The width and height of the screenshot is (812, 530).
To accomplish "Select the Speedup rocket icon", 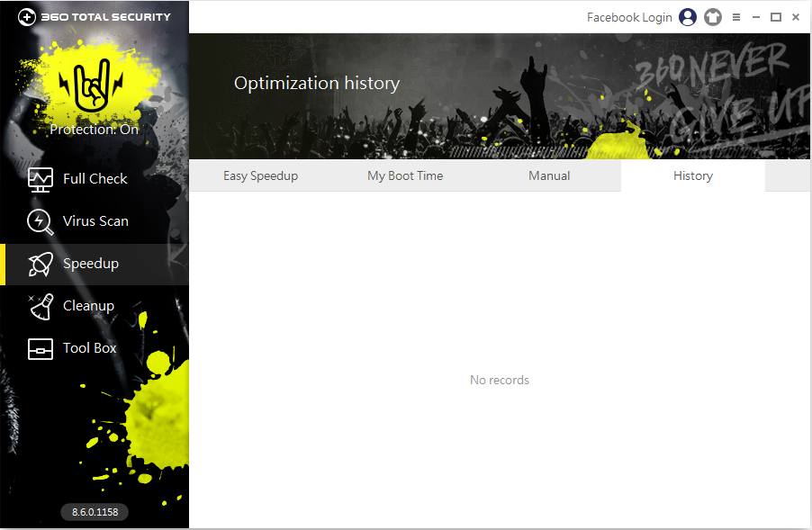I will pyautogui.click(x=40, y=264).
